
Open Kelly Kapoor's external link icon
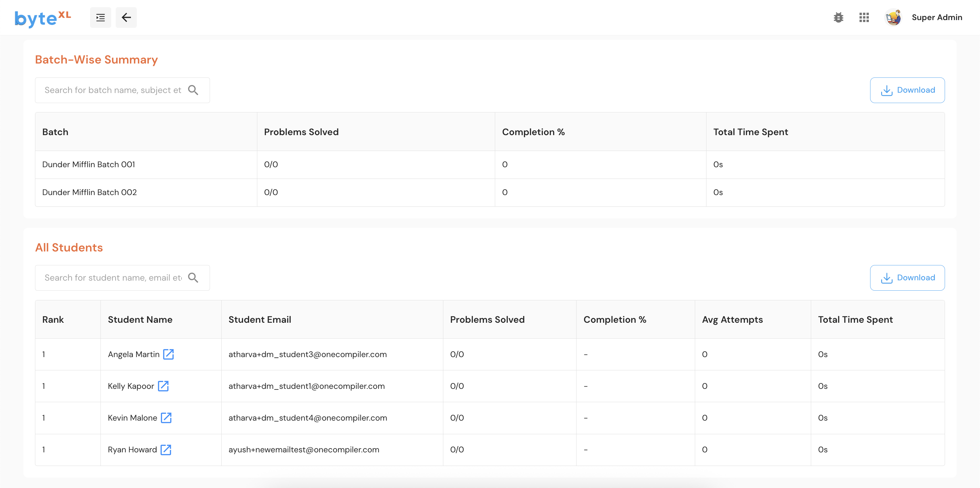[163, 386]
